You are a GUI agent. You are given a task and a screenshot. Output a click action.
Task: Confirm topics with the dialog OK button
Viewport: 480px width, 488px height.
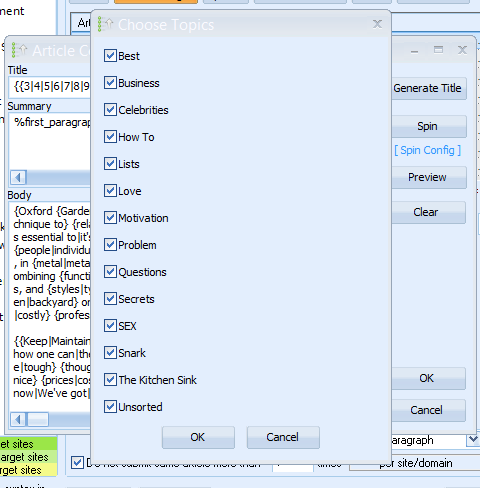[198, 437]
